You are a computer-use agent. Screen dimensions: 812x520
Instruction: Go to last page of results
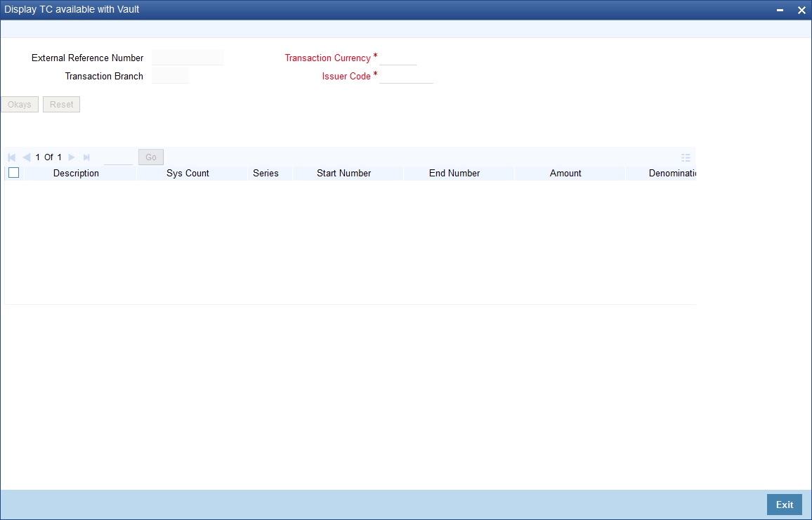[x=86, y=157]
